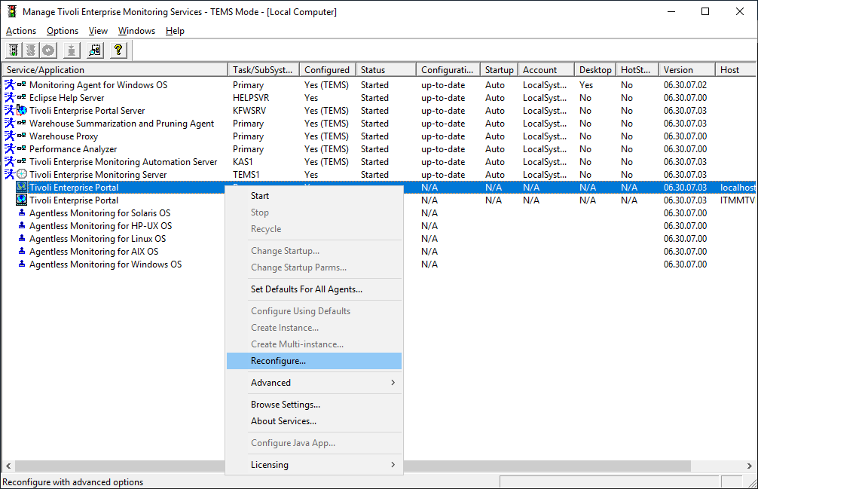Click version 06.30.07.02 cell

686,84
